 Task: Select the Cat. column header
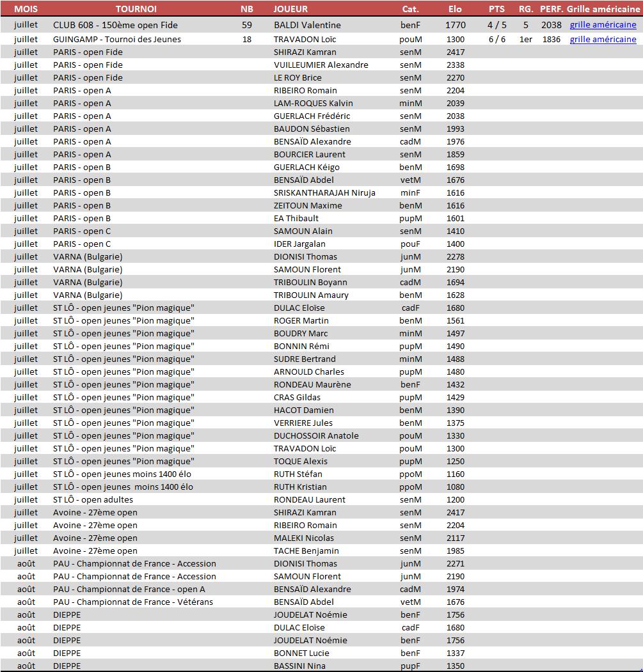(x=410, y=9)
